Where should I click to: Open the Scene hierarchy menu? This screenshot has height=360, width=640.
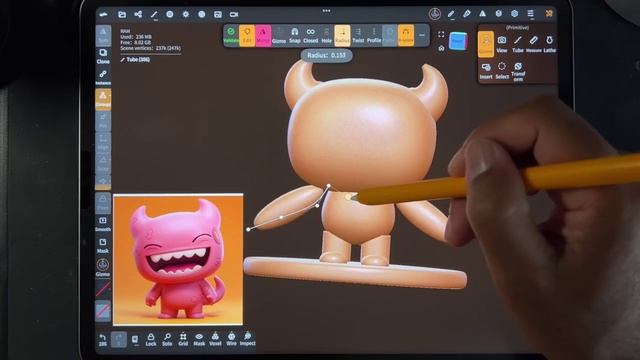(138, 14)
